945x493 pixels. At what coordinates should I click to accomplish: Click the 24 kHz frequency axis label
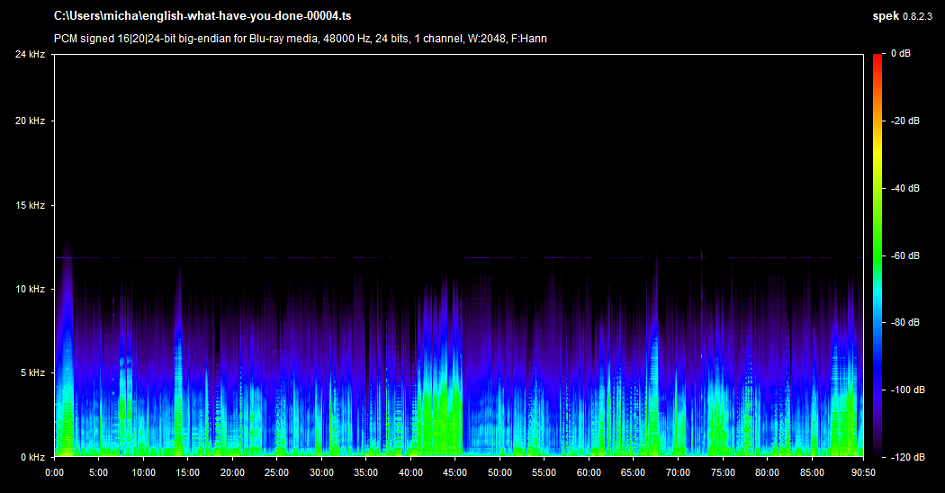[x=29, y=54]
